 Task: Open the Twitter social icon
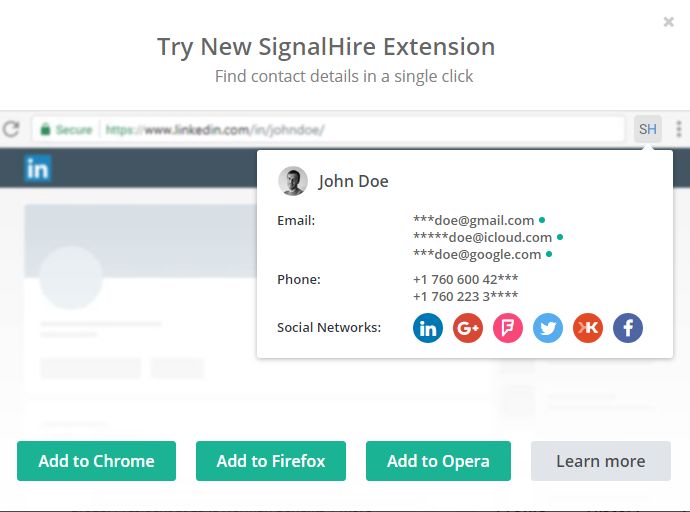[x=548, y=328]
